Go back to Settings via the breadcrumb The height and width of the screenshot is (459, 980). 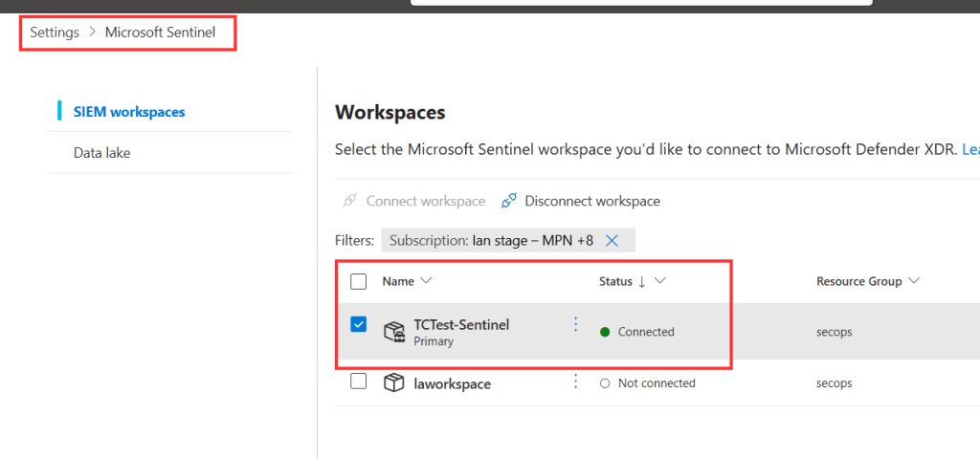click(55, 33)
